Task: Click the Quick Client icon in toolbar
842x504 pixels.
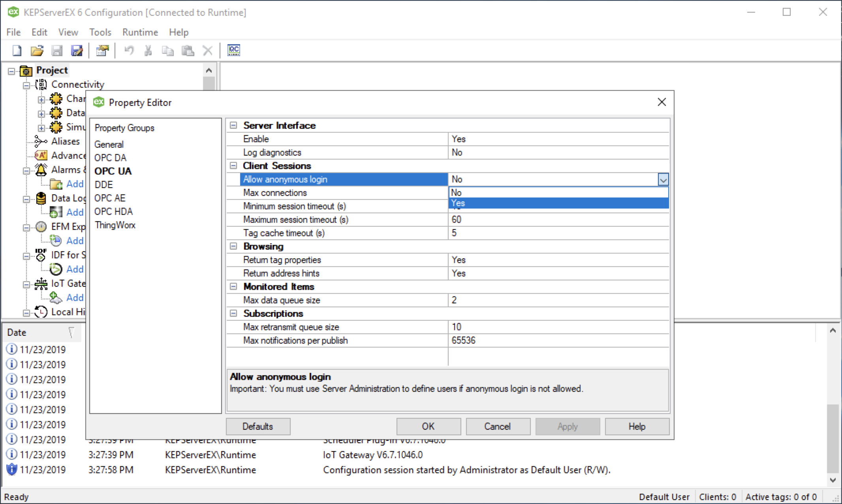Action: point(235,51)
